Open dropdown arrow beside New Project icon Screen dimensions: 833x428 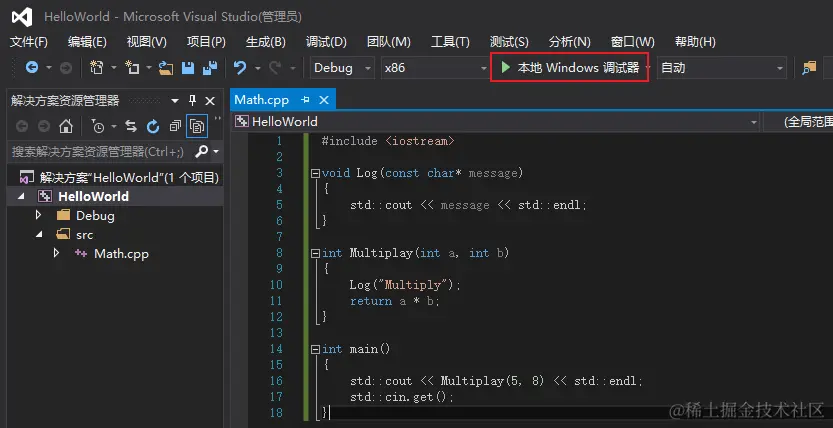(x=113, y=68)
